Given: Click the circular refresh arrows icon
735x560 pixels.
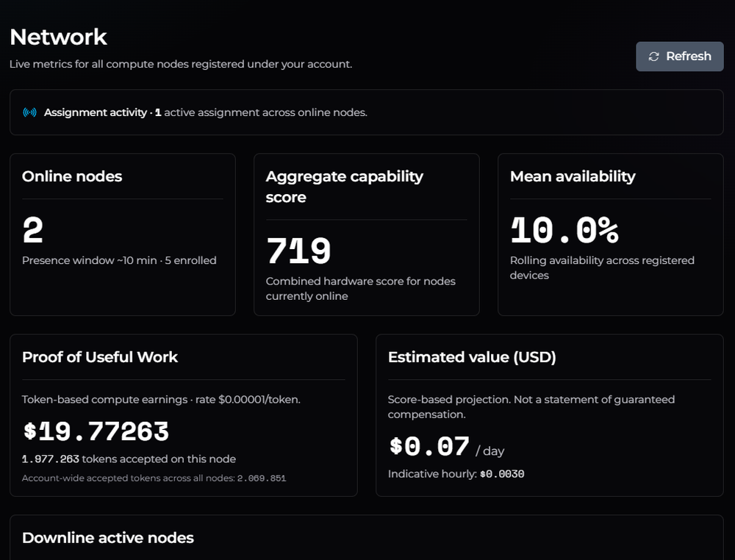Looking at the screenshot, I should (654, 57).
